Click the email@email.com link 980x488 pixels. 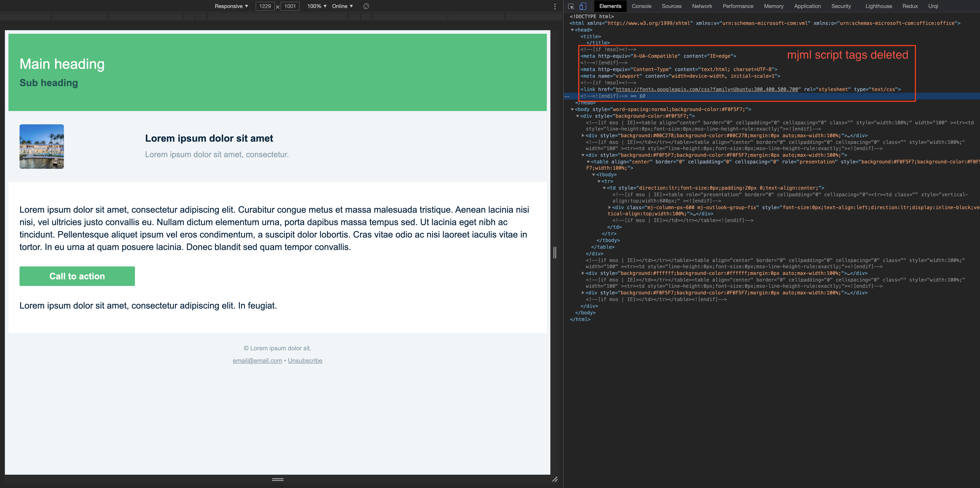257,361
